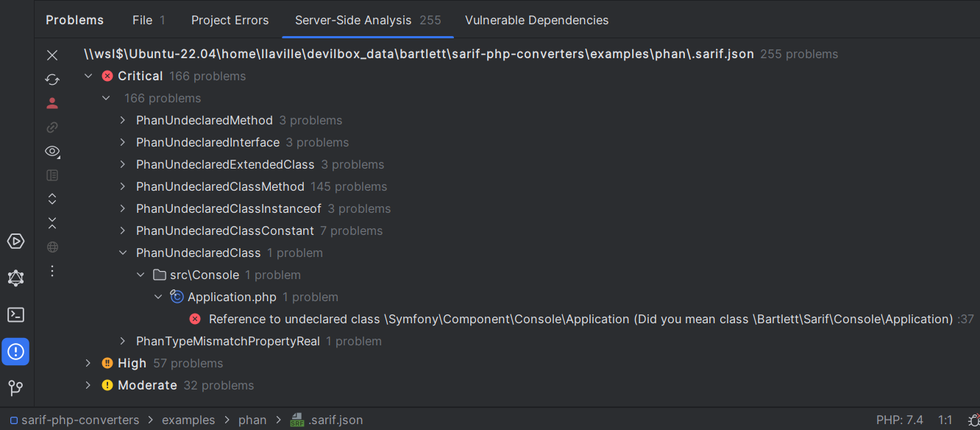Click the editor preview card icon

(52, 175)
